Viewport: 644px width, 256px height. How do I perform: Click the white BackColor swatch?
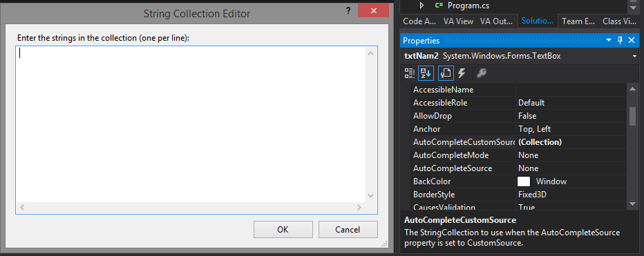(x=524, y=181)
